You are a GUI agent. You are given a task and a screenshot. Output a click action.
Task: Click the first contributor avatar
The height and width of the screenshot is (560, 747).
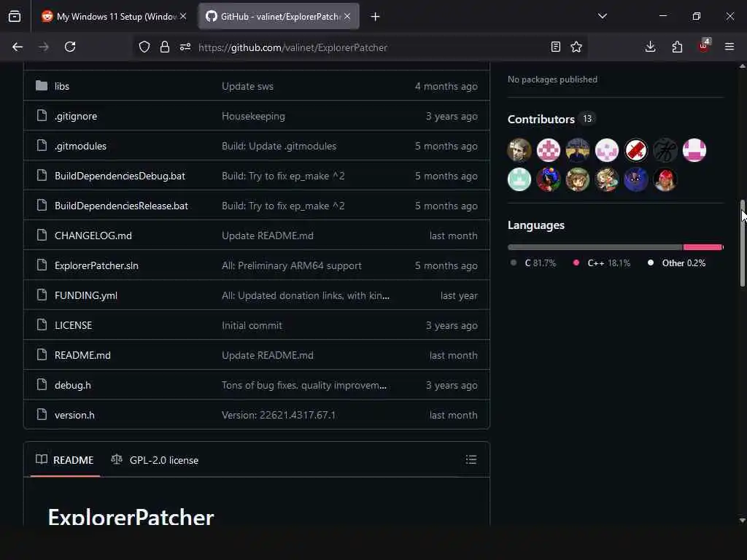[x=519, y=150]
